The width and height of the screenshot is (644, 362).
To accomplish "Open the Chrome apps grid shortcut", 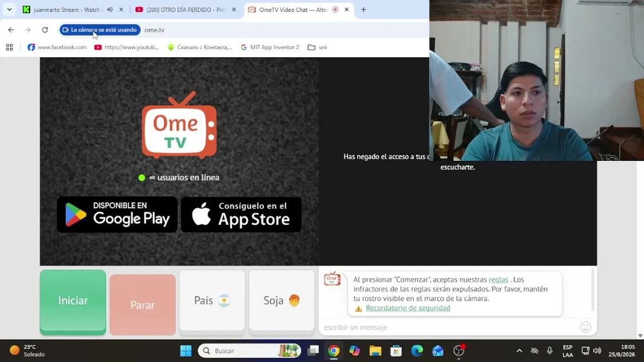I will pyautogui.click(x=10, y=47).
